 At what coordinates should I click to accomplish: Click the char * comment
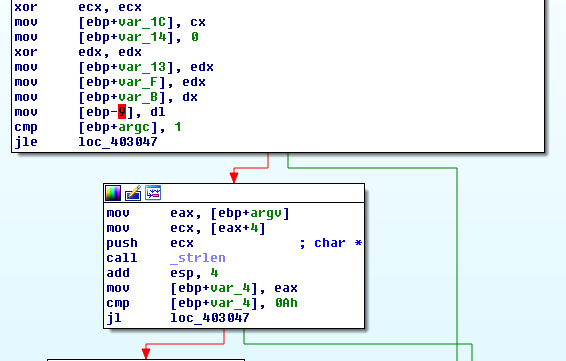331,243
